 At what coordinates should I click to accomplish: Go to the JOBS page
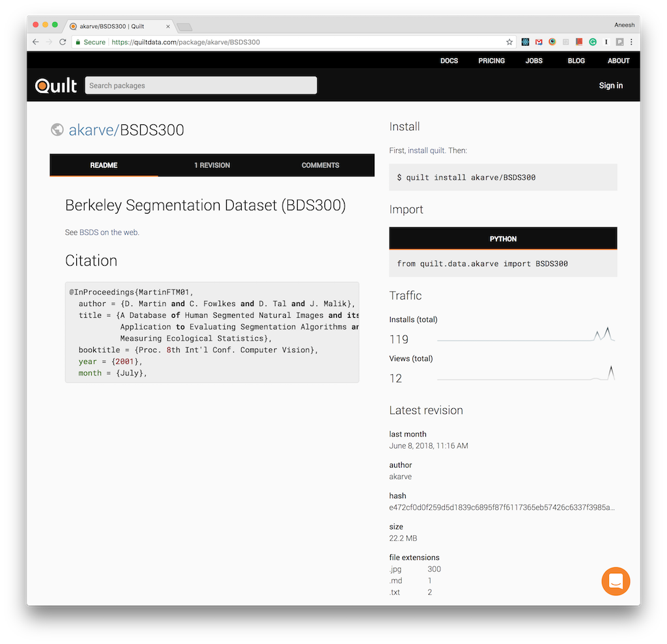point(534,61)
